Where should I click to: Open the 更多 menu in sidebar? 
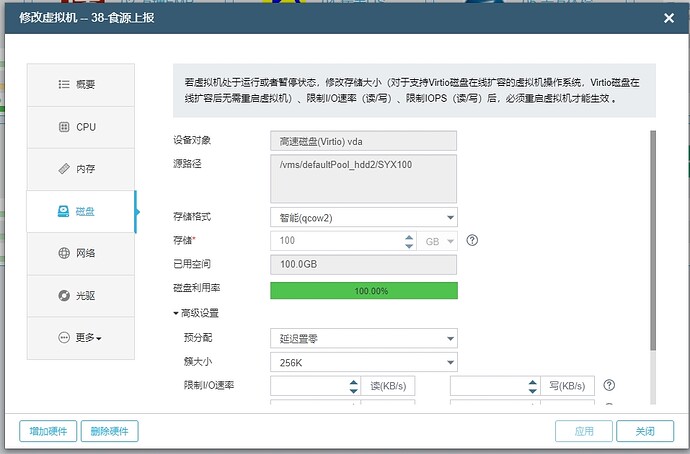tap(81, 338)
